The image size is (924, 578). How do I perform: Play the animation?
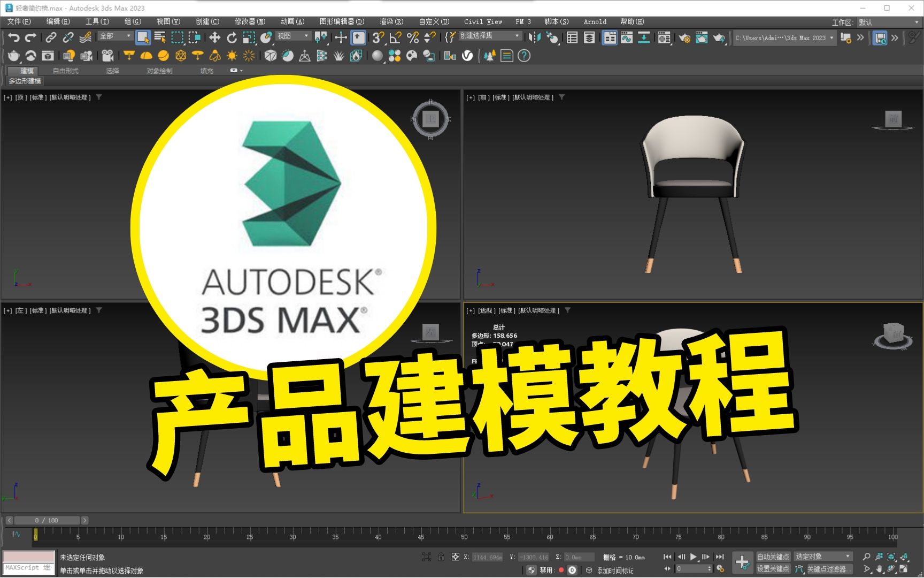click(694, 557)
